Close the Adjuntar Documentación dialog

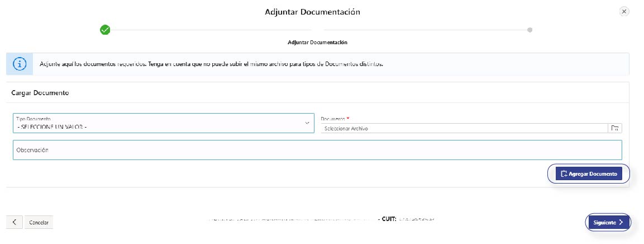pyautogui.click(x=624, y=12)
